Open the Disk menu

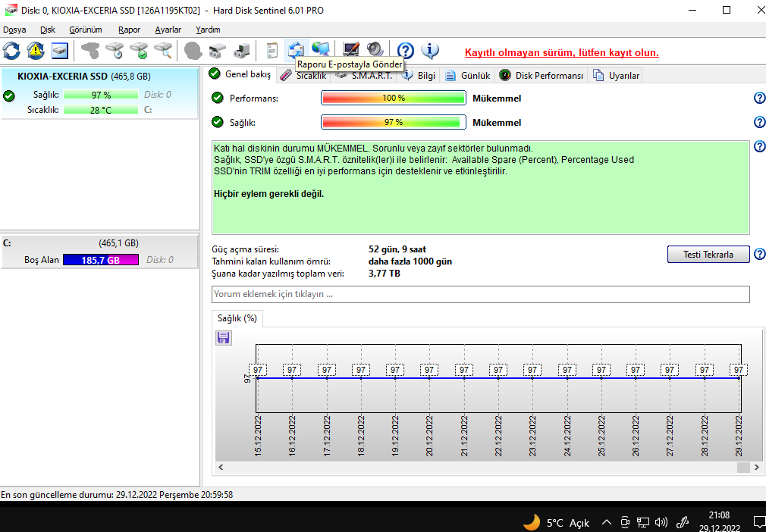(47, 30)
